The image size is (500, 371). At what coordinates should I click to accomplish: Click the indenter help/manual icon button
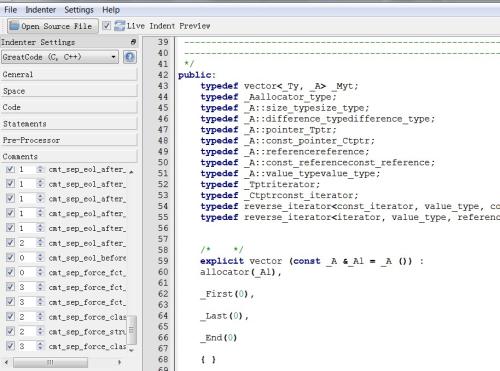(x=130, y=57)
